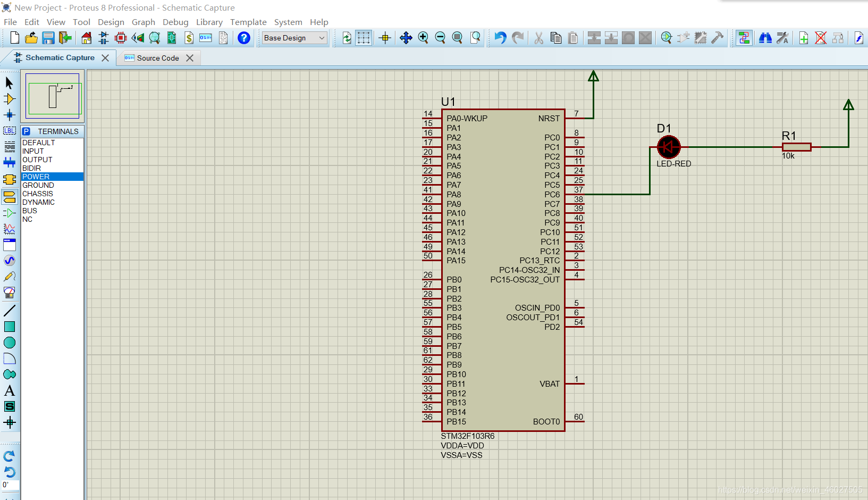868x500 pixels.
Task: Close the Schematic Capture tab
Action: coord(105,58)
